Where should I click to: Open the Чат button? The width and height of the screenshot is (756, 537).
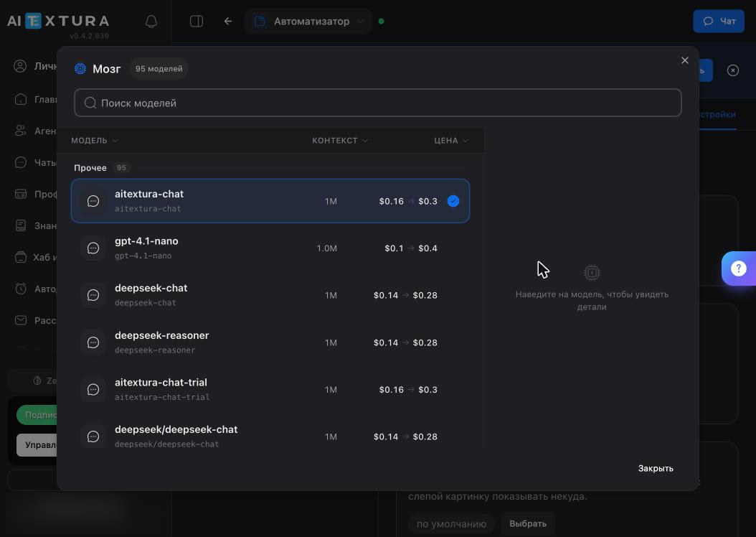719,22
